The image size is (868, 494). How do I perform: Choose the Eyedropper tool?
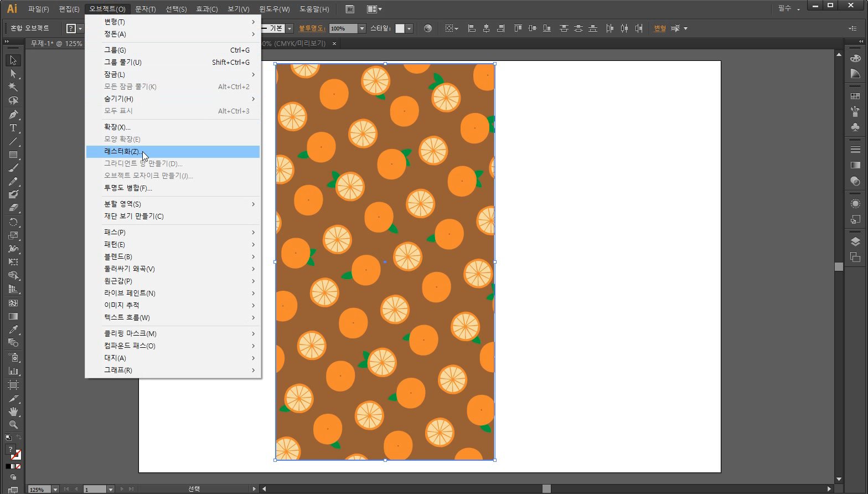[13, 330]
